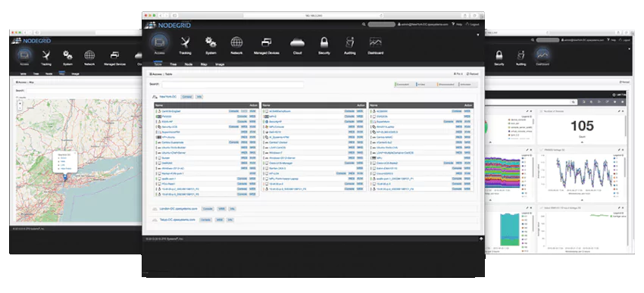Screen dimensions: 644x293
Task: Open Console for NewYork-DC group
Action: pos(187,97)
